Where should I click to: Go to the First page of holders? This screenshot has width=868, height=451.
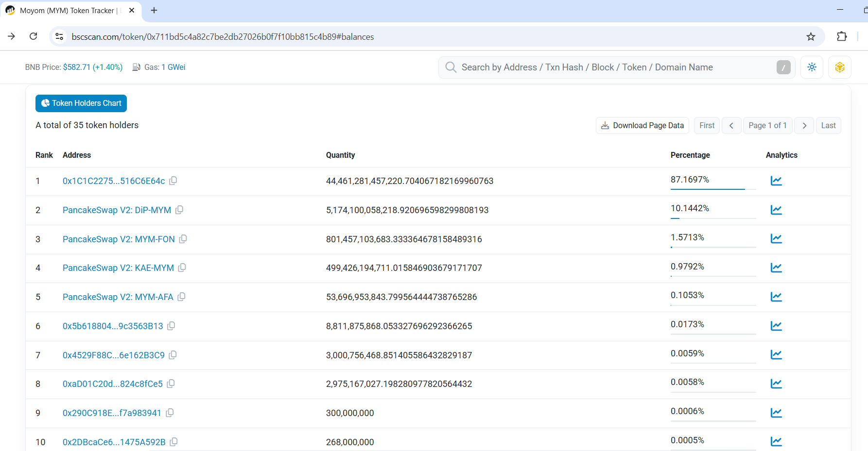[x=707, y=125]
